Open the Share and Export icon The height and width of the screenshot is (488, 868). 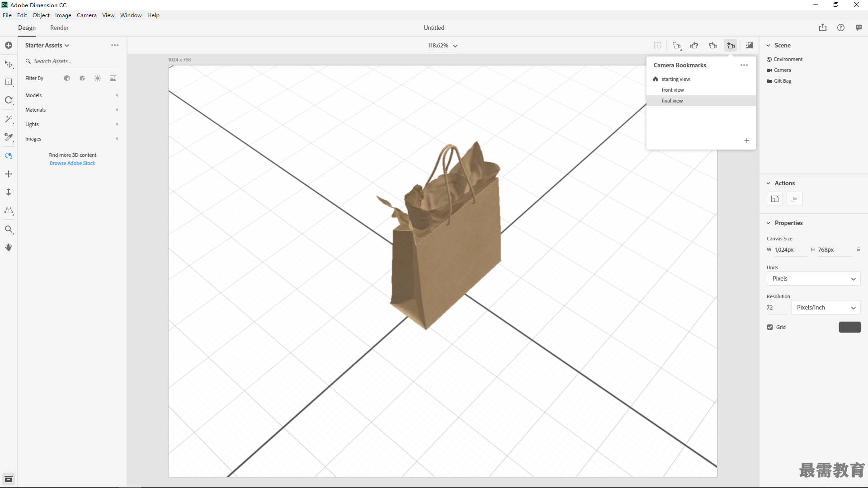pyautogui.click(x=823, y=28)
